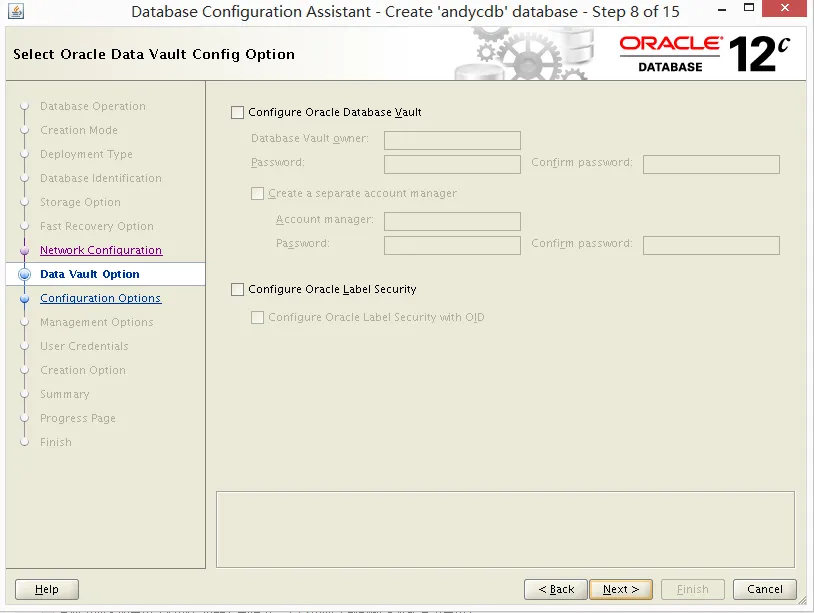This screenshot has width=814, height=613.
Task: Focus the Account manager field
Action: tap(452, 221)
